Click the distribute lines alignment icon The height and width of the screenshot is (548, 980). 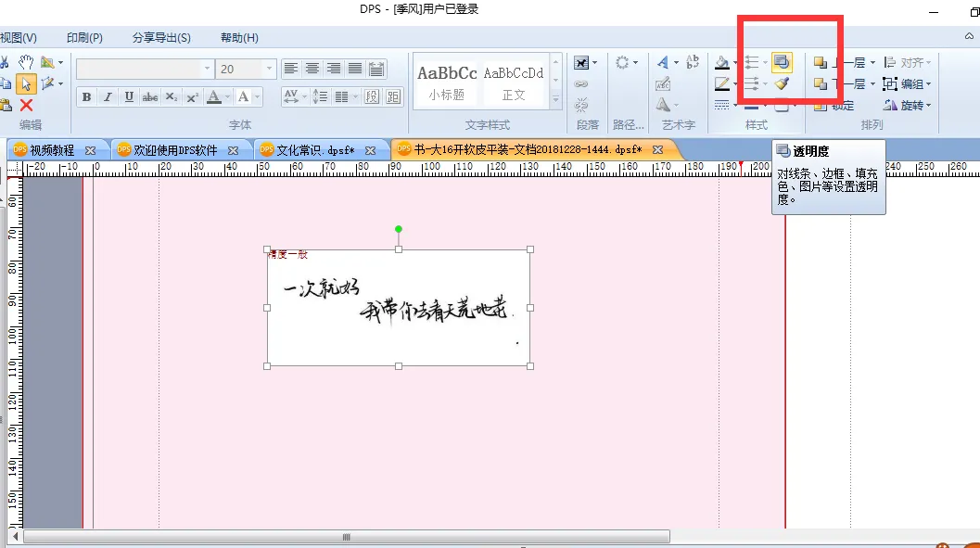click(376, 69)
